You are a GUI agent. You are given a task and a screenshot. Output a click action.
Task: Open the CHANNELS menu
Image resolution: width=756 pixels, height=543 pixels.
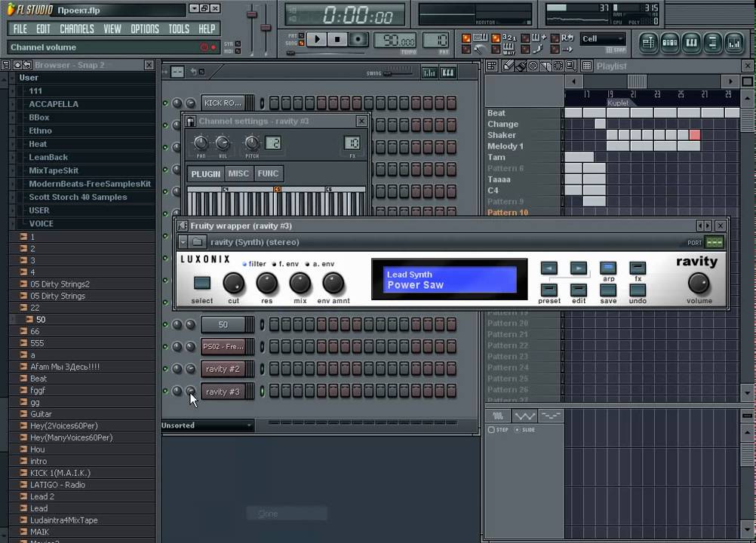[77, 29]
